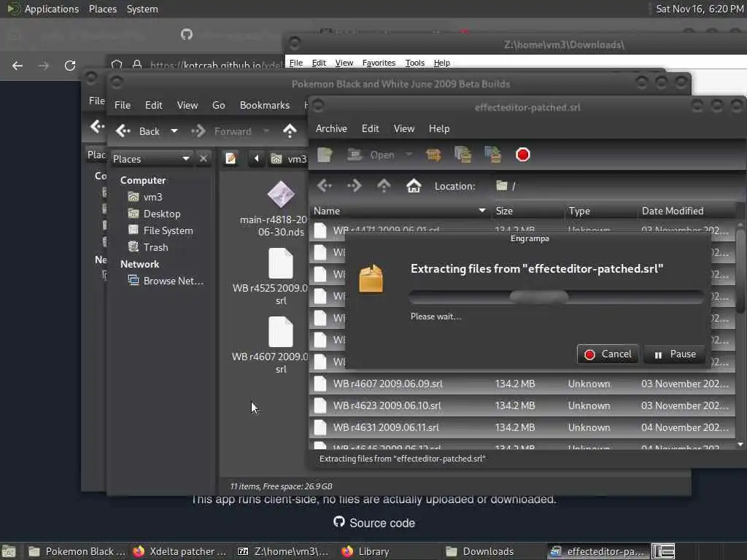The image size is (747, 560).
Task: Click the new archive icon in Engrampa toolbar
Action: (x=325, y=155)
